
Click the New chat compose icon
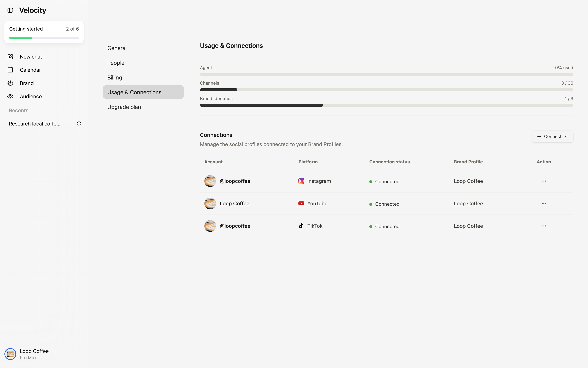pos(10,57)
